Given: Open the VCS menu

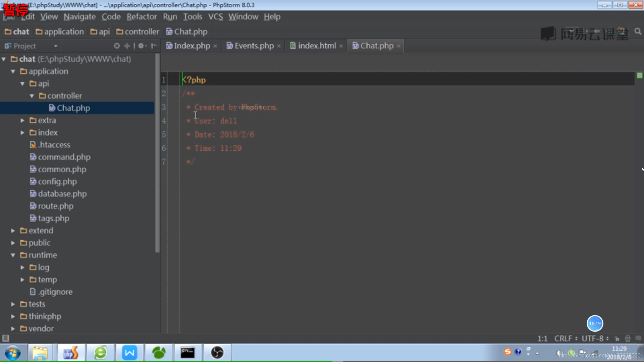Looking at the screenshot, I should 215,16.
